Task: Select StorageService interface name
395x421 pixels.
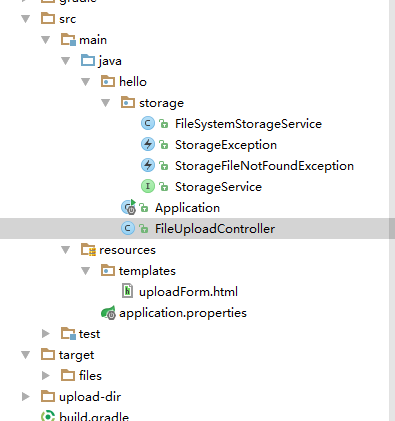Action: pos(218,187)
